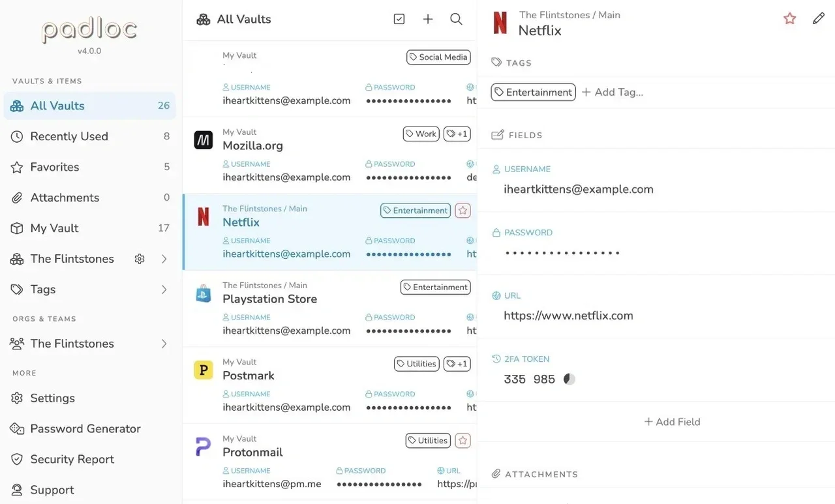
Task: Click the masked password field in details
Action: point(562,253)
